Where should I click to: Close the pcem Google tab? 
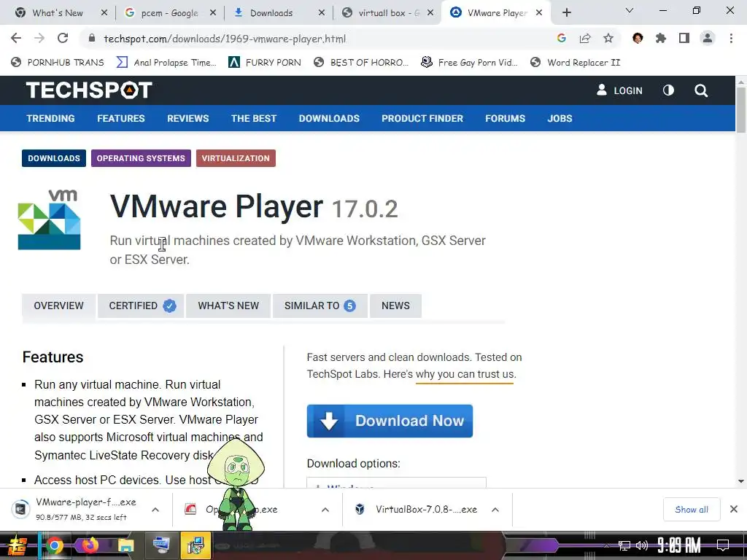coord(213,13)
